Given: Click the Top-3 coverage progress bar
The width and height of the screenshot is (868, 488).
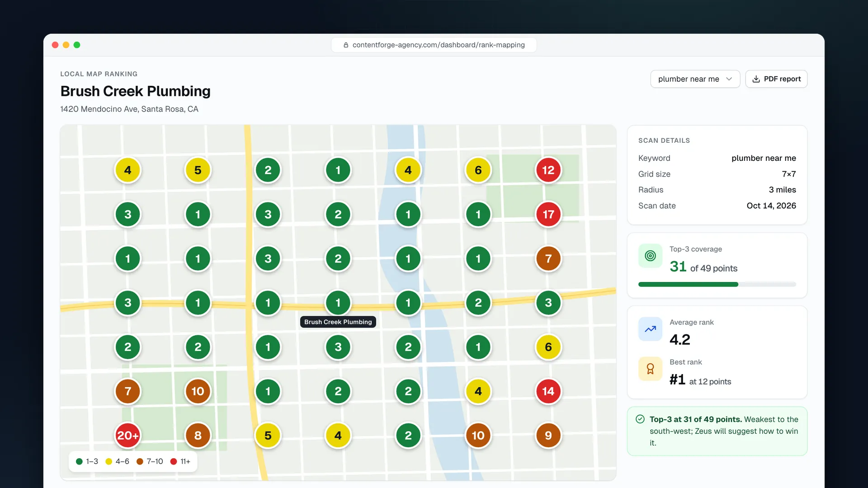Looking at the screenshot, I should (717, 284).
